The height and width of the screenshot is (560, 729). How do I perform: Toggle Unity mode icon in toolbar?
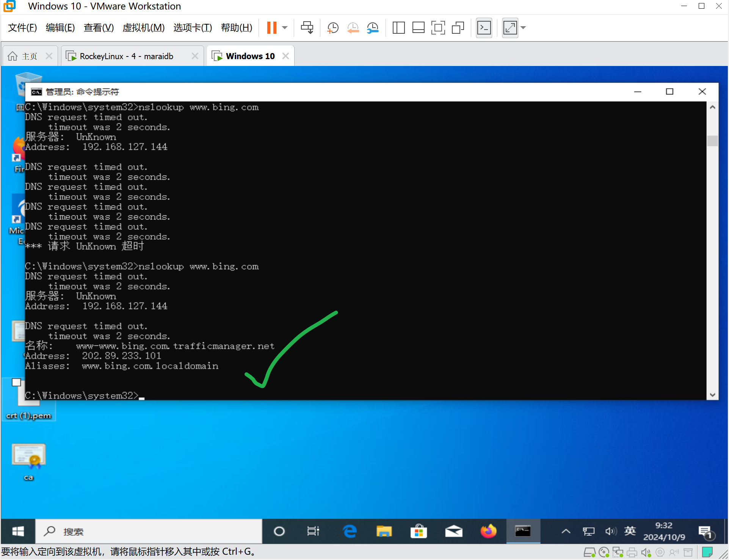click(458, 28)
